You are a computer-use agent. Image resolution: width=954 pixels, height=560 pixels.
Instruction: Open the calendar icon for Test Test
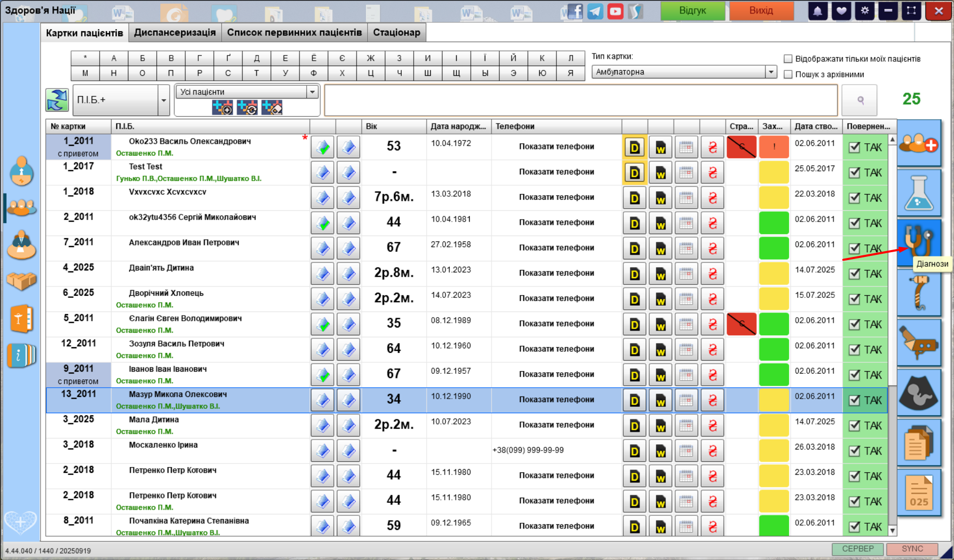pos(686,172)
